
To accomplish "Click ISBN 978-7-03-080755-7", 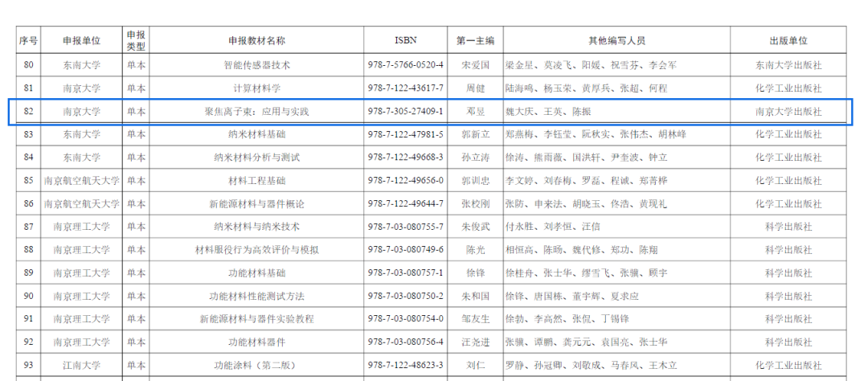I will click(x=406, y=227).
